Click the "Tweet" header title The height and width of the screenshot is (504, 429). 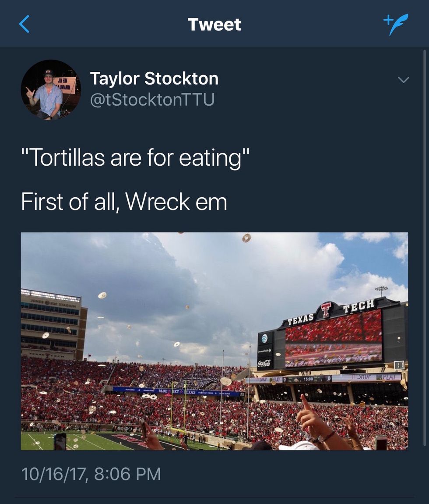click(x=214, y=25)
